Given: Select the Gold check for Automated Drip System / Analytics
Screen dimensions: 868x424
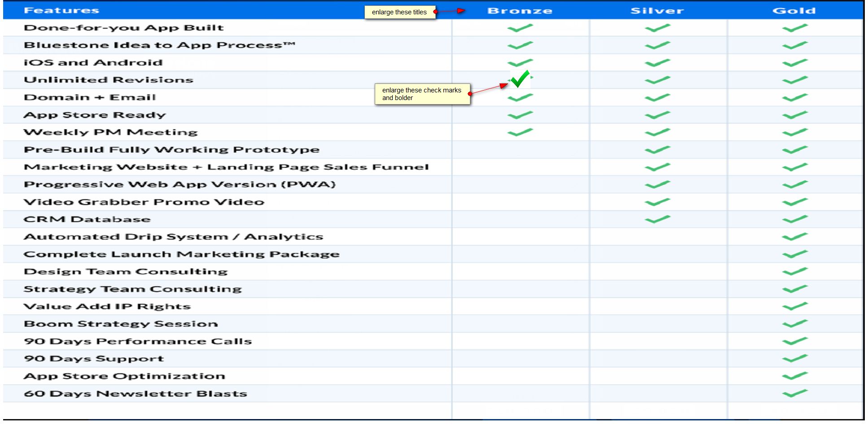Looking at the screenshot, I should [795, 237].
